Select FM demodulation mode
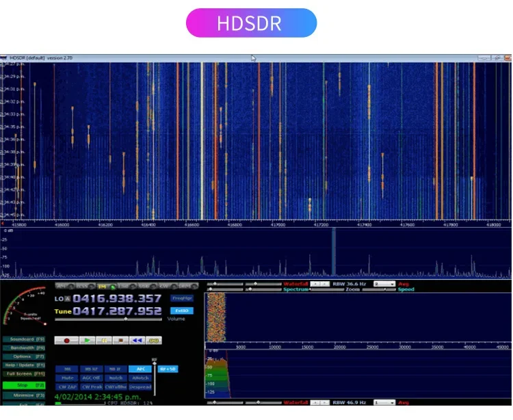Image resolution: width=513 pixels, height=420 pixels. [101, 286]
